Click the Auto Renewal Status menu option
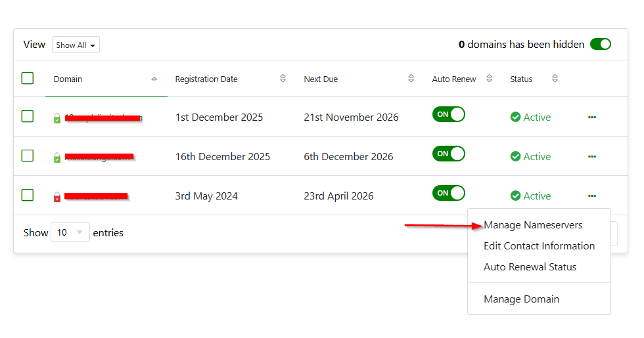The height and width of the screenshot is (338, 644). pos(530,267)
